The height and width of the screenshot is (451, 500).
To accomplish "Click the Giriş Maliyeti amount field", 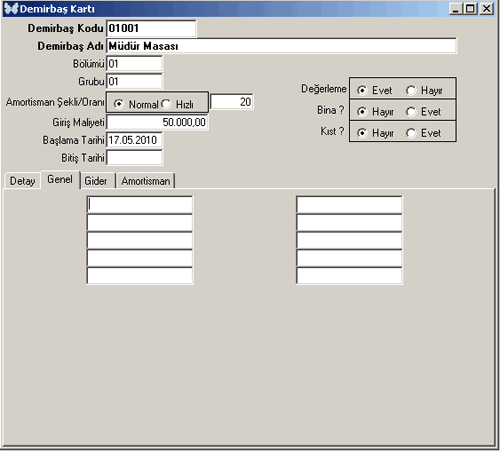I will point(157,122).
